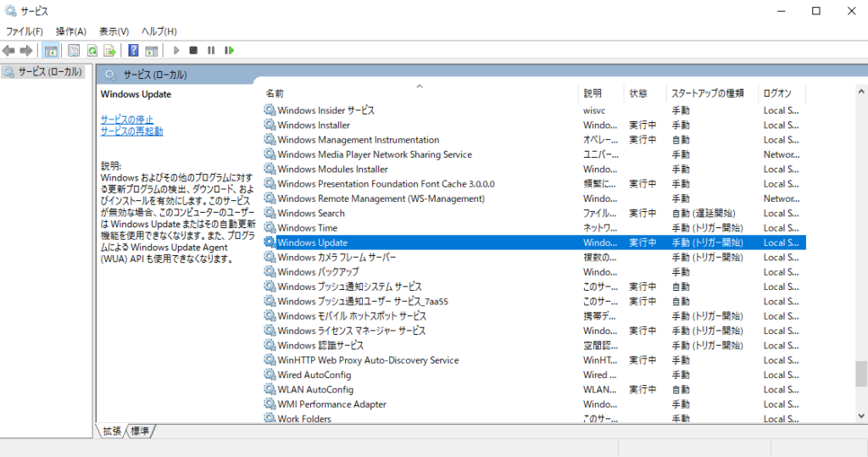This screenshot has width=868, height=457.
Task: Select Windows モバイル ホットスポット サービス row
Action: pyautogui.click(x=534, y=315)
